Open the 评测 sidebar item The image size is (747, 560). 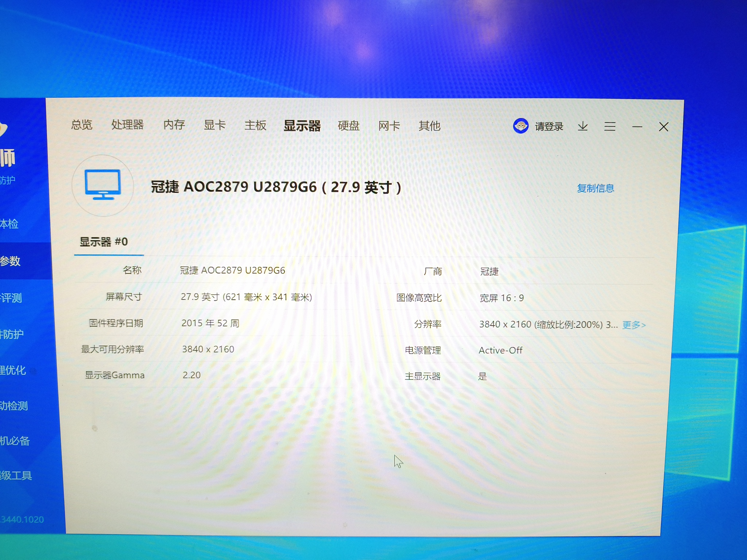click(x=11, y=298)
